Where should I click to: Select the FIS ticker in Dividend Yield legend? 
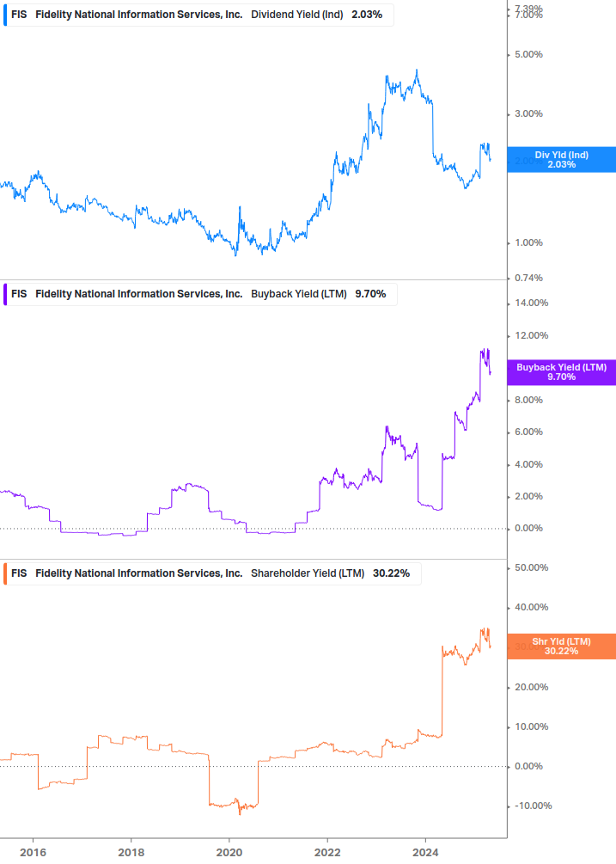pos(19,15)
